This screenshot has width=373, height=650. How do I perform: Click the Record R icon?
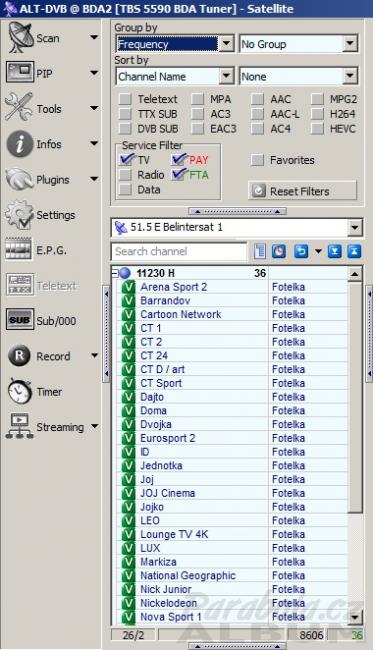point(19,356)
